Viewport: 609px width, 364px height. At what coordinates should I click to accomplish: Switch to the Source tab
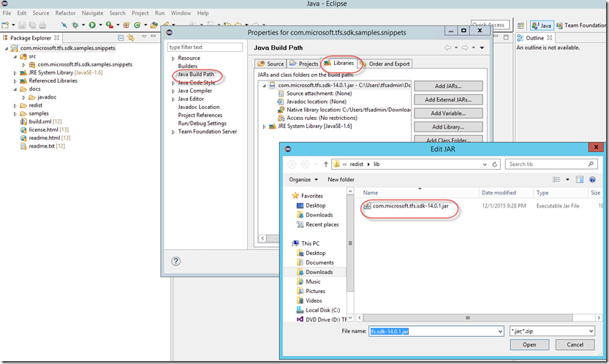tap(271, 64)
